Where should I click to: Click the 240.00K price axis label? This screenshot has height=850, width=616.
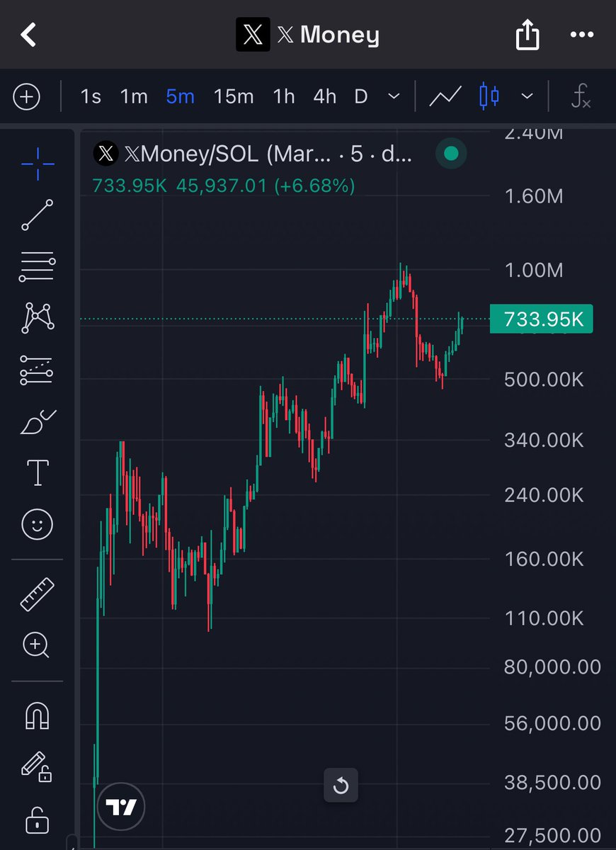click(544, 495)
